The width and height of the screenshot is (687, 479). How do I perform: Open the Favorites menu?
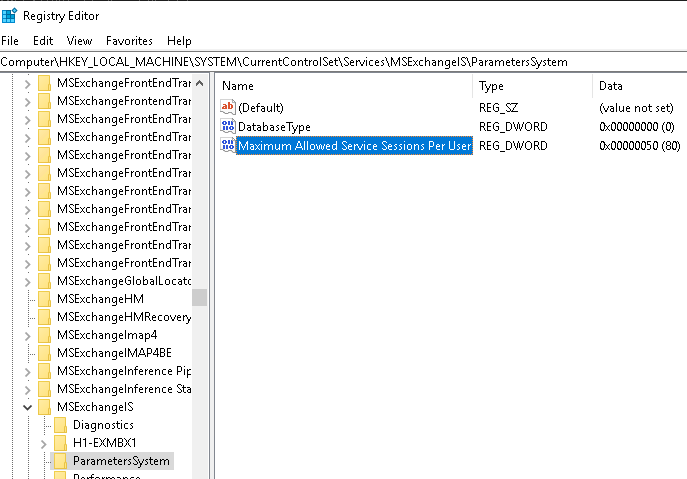[x=129, y=41]
